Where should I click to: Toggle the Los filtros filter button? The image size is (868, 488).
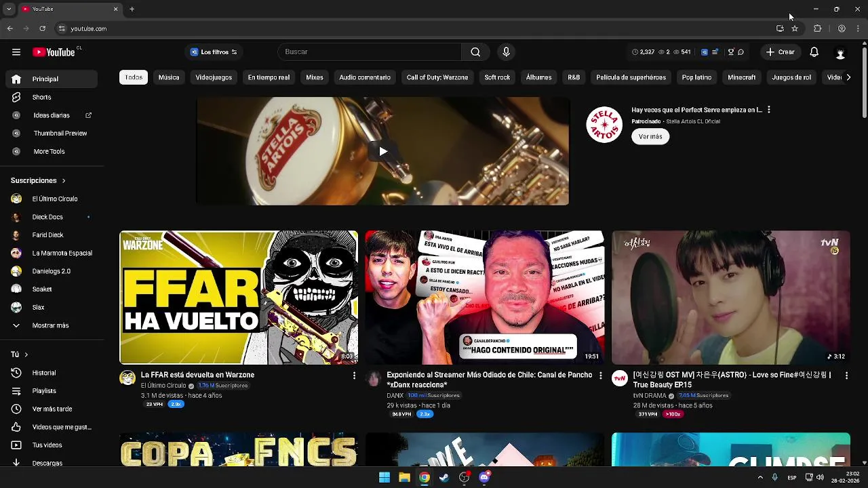click(x=214, y=52)
